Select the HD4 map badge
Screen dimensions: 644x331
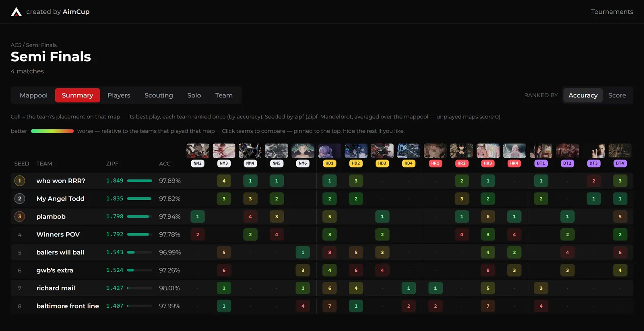tap(409, 163)
